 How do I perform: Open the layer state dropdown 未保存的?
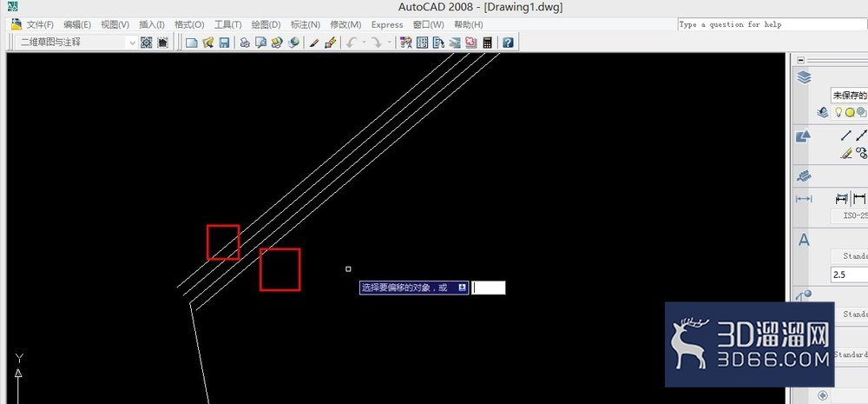849,96
